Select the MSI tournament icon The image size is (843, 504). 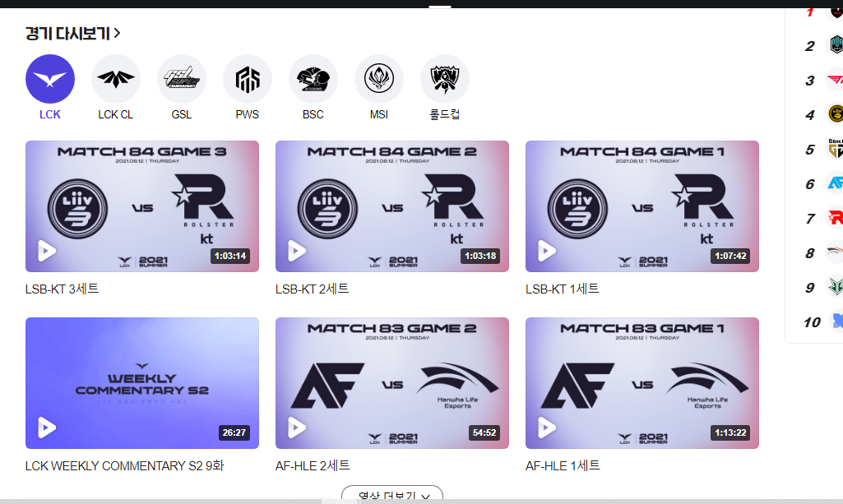click(379, 79)
